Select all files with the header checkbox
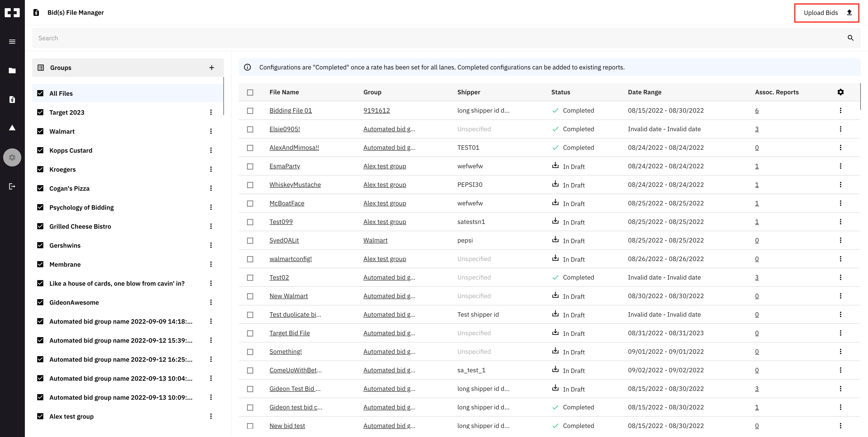Viewport: 868px width, 437px height. click(x=250, y=92)
